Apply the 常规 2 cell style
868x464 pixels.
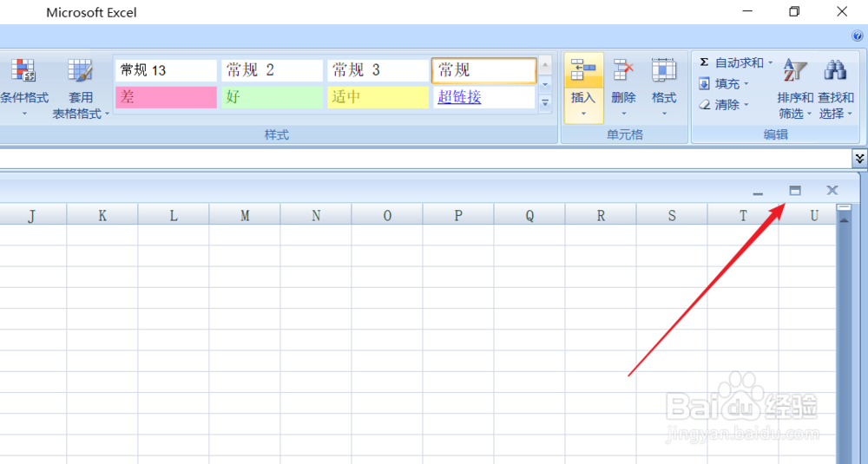[x=273, y=70]
